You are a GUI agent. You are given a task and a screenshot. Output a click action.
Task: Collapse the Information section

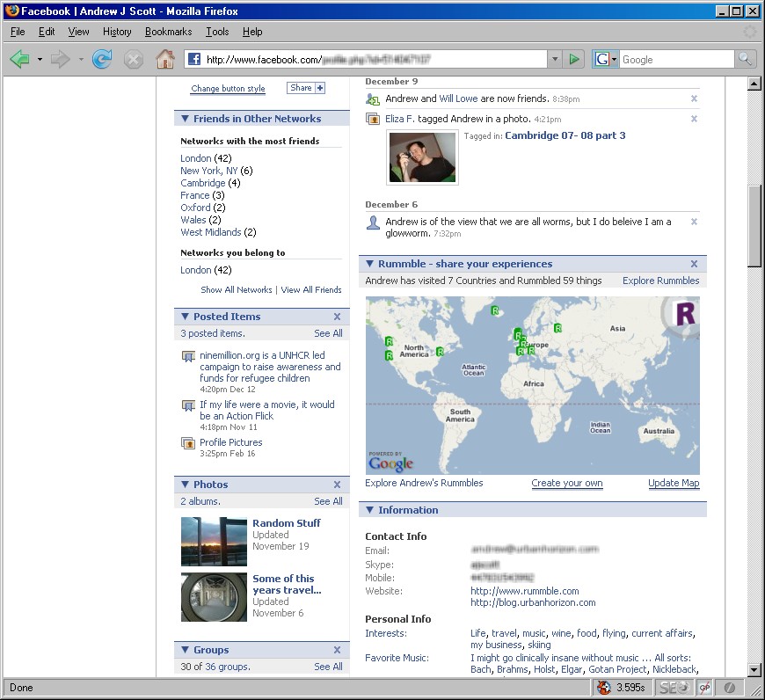[370, 510]
